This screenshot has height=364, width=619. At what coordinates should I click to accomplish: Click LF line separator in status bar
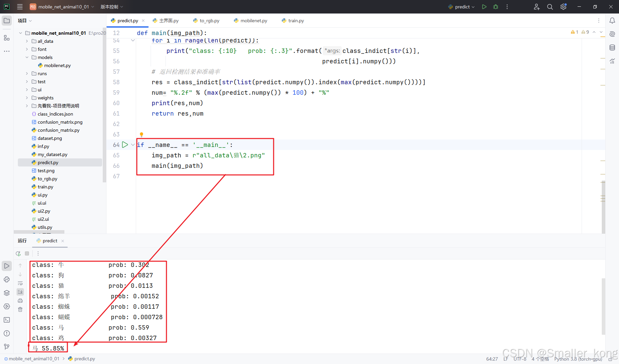pyautogui.click(x=506, y=359)
